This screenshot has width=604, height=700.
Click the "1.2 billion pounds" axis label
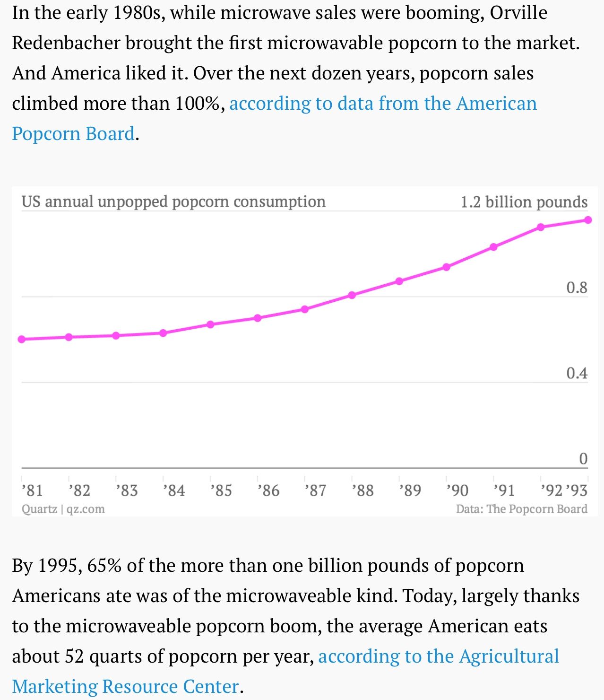tap(524, 202)
